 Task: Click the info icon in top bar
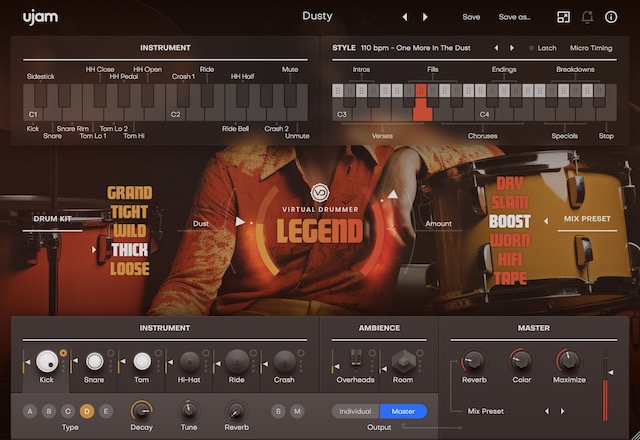[611, 17]
